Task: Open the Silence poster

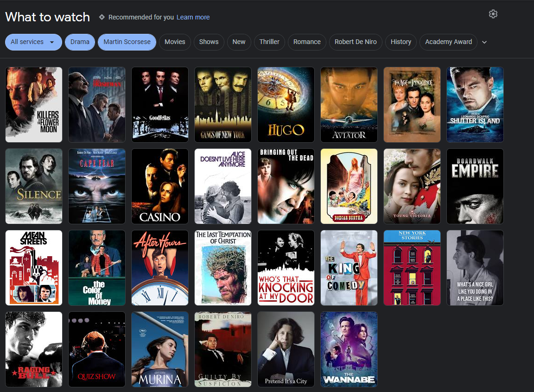Action: pos(34,186)
